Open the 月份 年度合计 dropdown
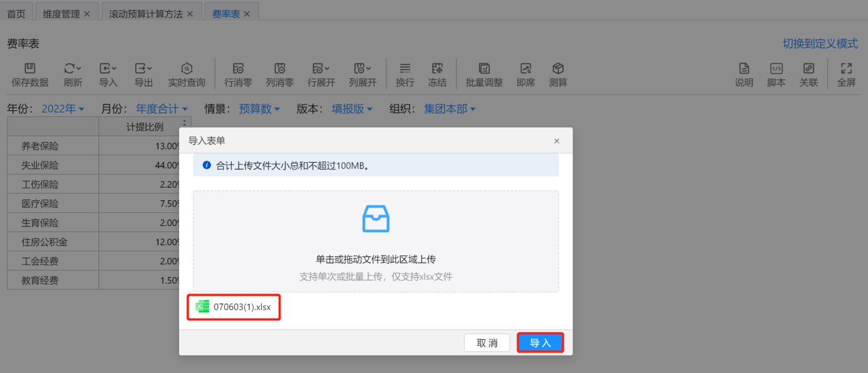The height and width of the screenshot is (373, 868). (162, 109)
